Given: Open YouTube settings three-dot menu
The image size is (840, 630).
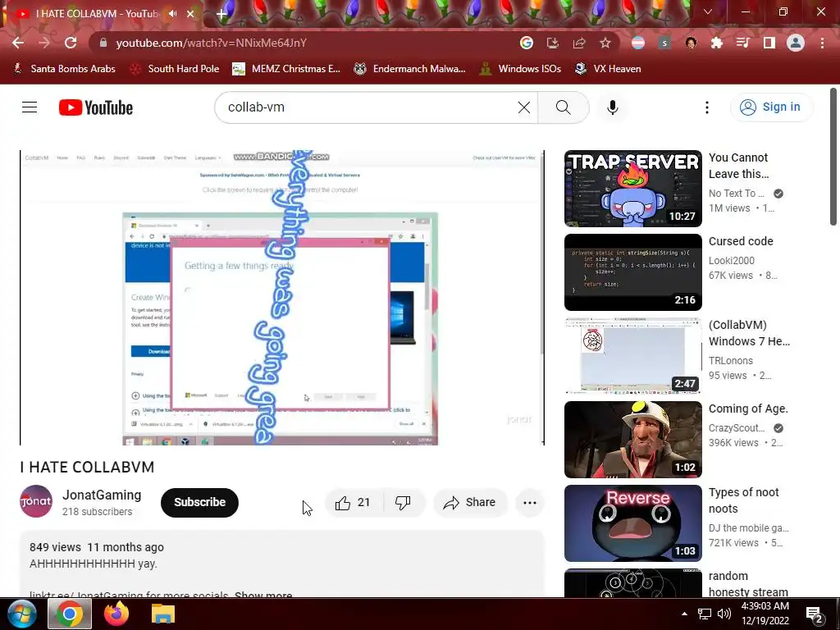Looking at the screenshot, I should coord(706,107).
